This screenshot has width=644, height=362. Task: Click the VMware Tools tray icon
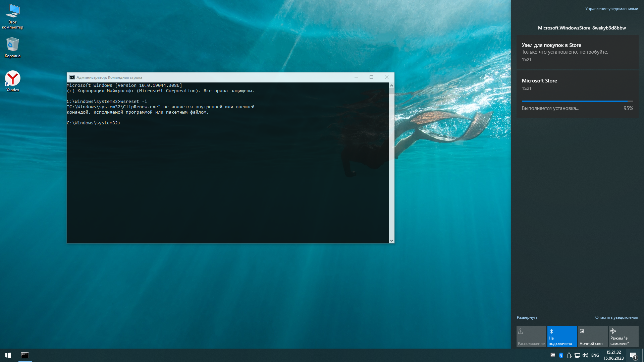click(553, 355)
